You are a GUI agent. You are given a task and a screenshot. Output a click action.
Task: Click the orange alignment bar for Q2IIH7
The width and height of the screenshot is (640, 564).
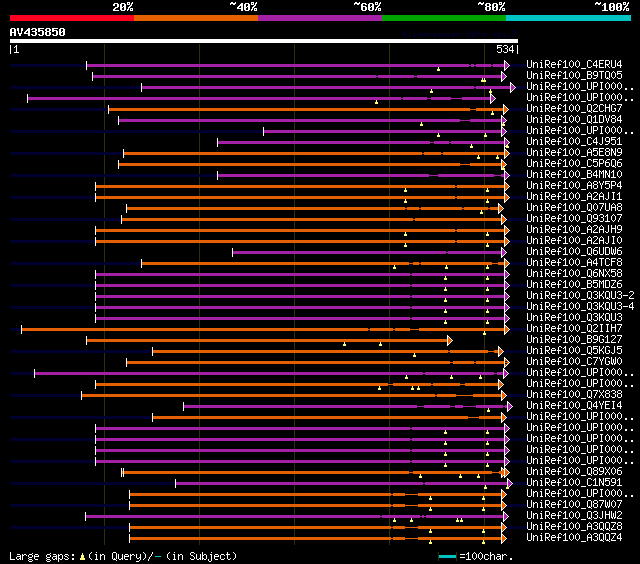point(263,329)
